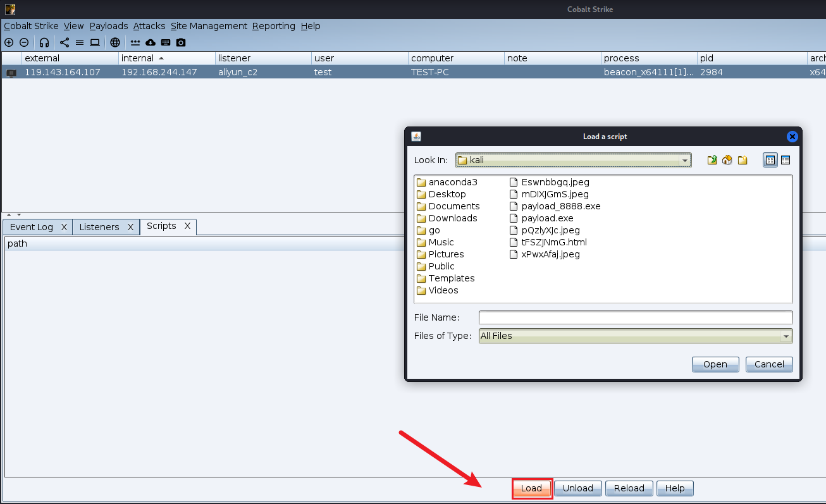This screenshot has height=504, width=826.
Task: Open the Payloads menu
Action: 109,26
